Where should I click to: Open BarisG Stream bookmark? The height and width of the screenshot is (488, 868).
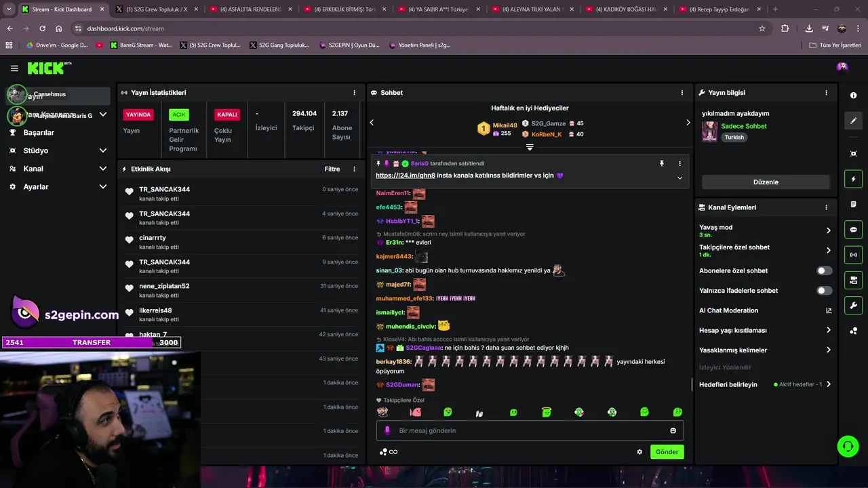tap(141, 45)
